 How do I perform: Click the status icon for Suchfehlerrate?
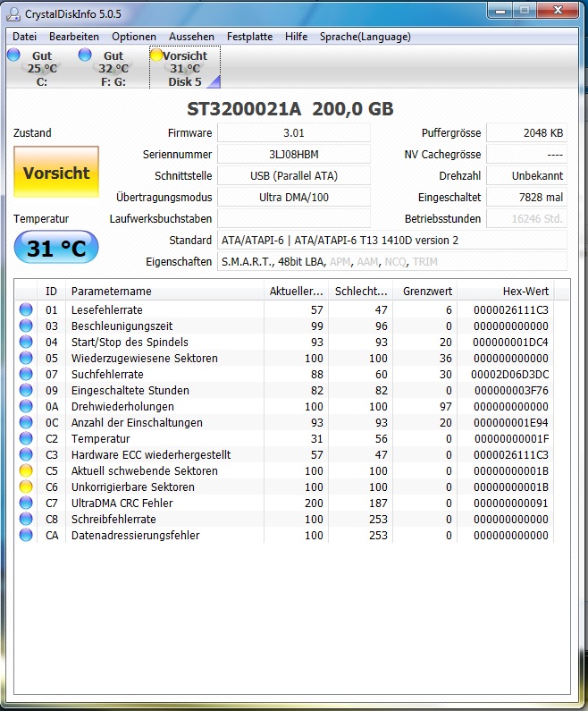(26, 374)
